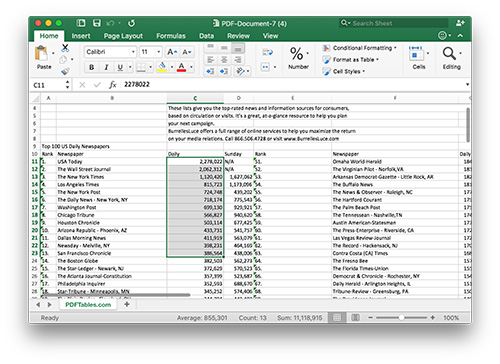The width and height of the screenshot is (500, 364).
Task: Click the Redo arrow icon
Action: click(131, 23)
